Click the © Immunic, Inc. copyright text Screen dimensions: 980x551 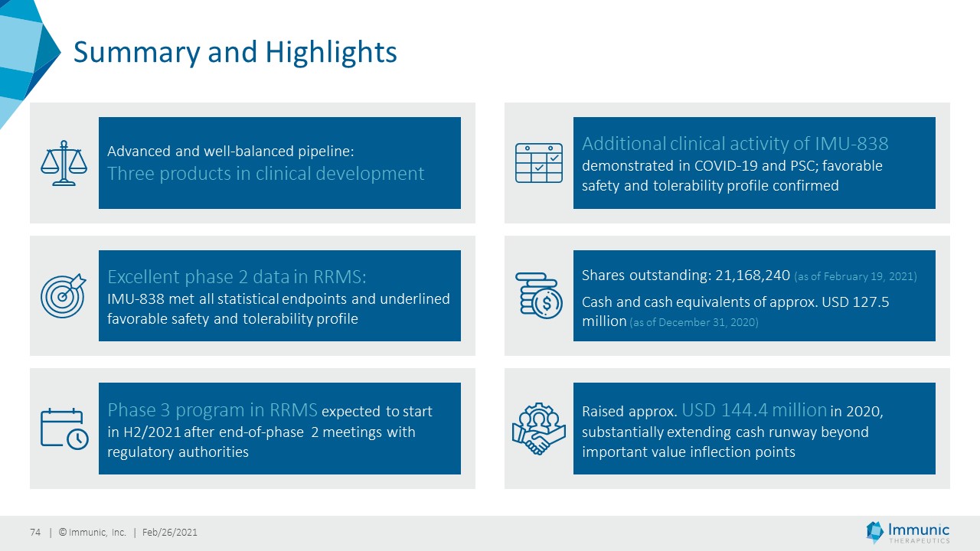click(92, 533)
